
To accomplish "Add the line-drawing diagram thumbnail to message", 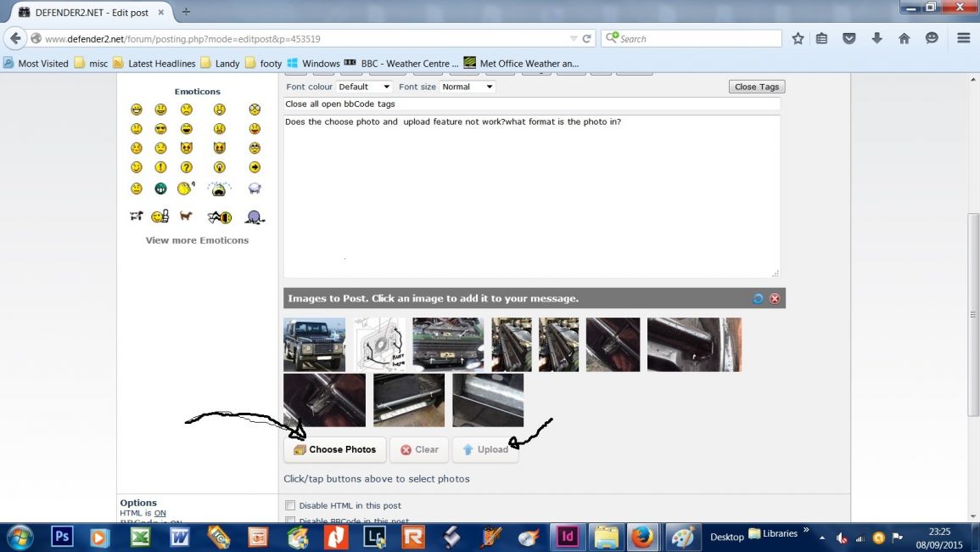I will (x=379, y=344).
